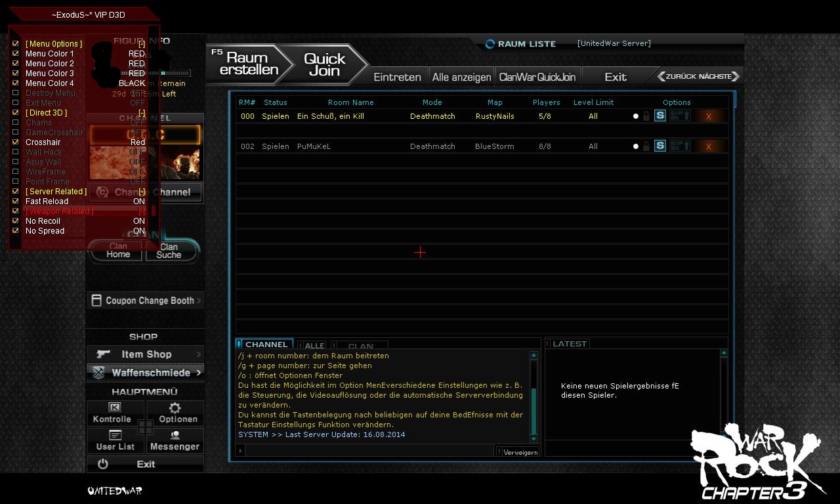Select the Eintreten tab button
840x504 pixels.
[397, 77]
